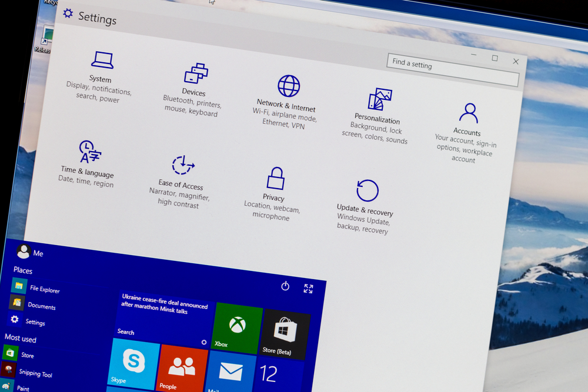
Task: Open Time & language settings
Action: pyautogui.click(x=88, y=163)
